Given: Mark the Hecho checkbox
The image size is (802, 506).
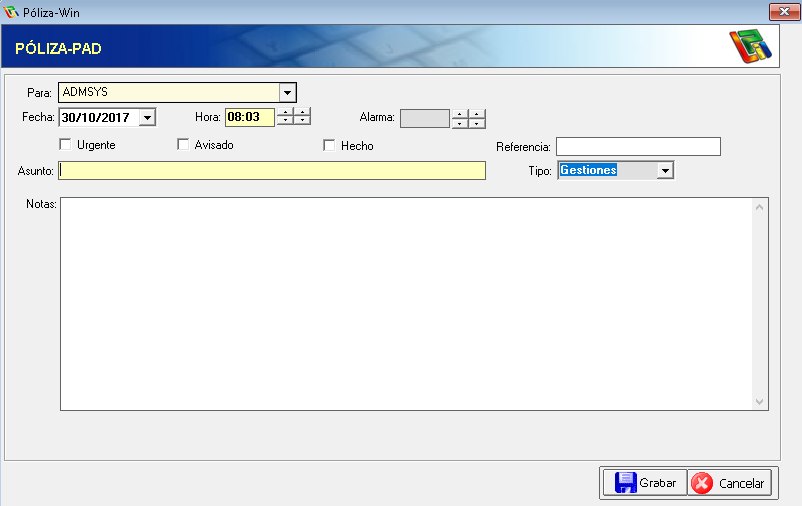Looking at the screenshot, I should (329, 145).
